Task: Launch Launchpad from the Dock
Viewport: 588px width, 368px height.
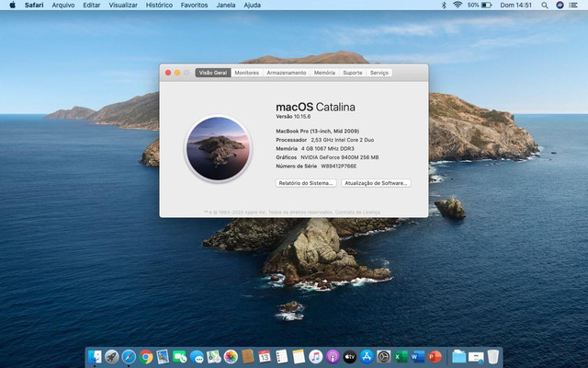Action: [x=112, y=356]
